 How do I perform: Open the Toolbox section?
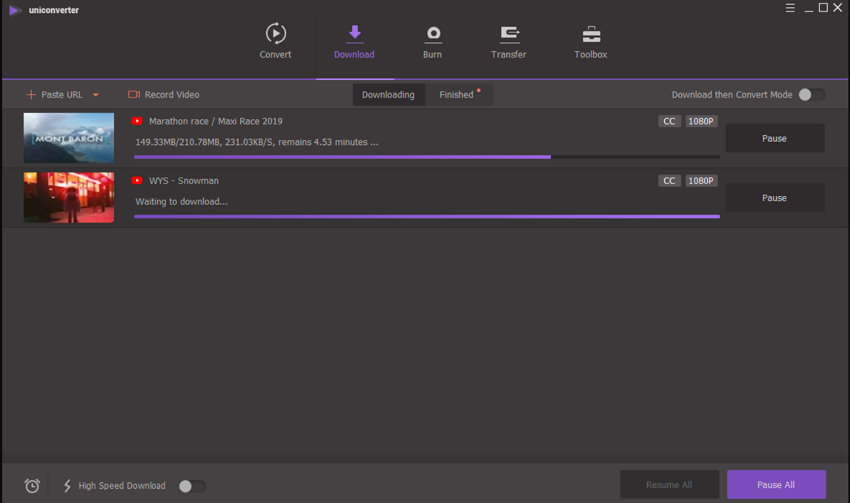click(x=591, y=41)
